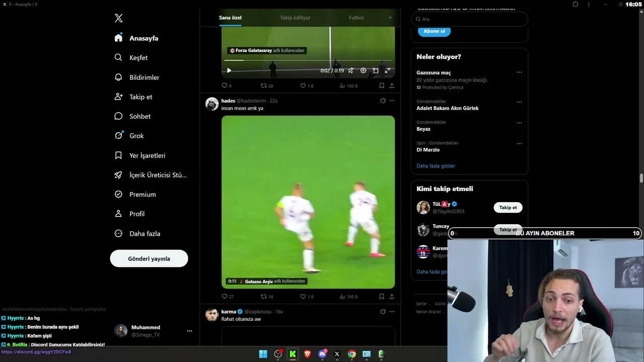The height and width of the screenshot is (362, 644).
Task: Open options for Di Marzio trend
Action: [519, 143]
